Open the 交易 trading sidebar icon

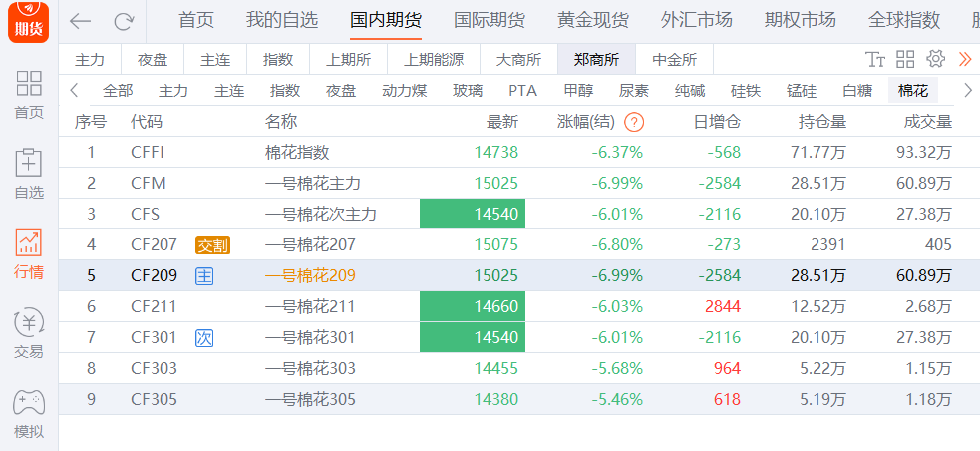(29, 333)
